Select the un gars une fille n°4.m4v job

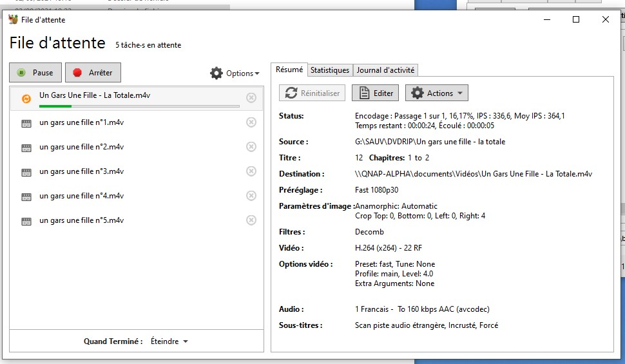tap(81, 196)
